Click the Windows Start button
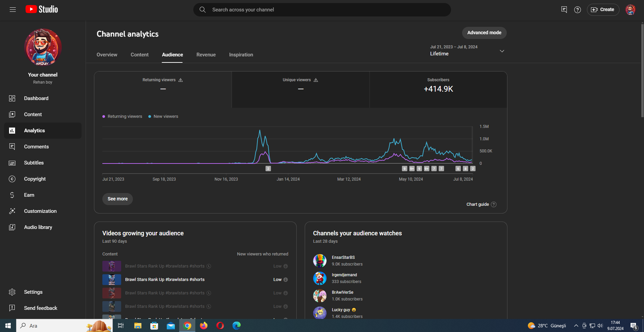Image resolution: width=644 pixels, height=332 pixels. coord(8,326)
